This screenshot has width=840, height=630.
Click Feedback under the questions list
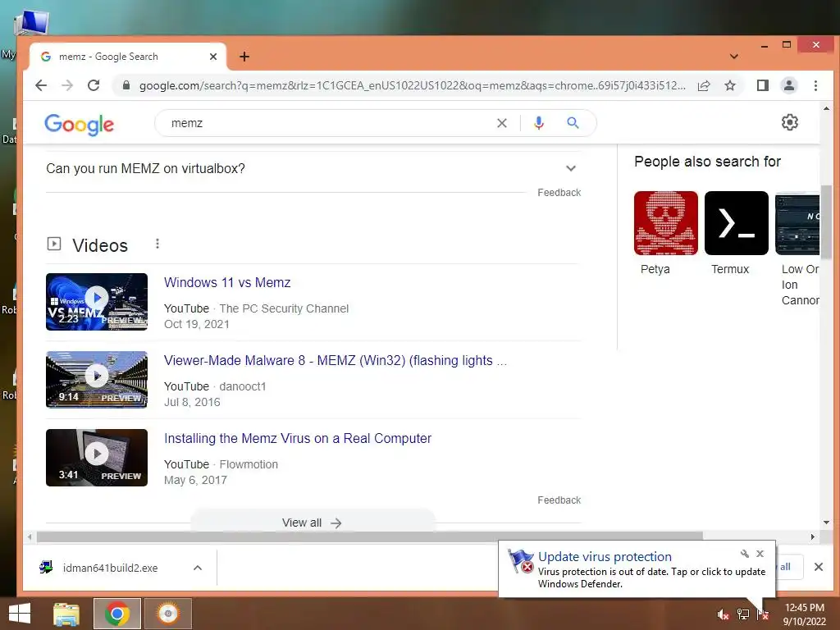(x=559, y=192)
